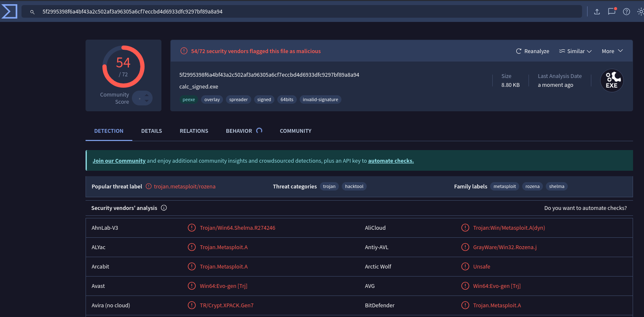This screenshot has width=644, height=317.
Task: Click the VirusTotal logo icon
Action: point(9,11)
